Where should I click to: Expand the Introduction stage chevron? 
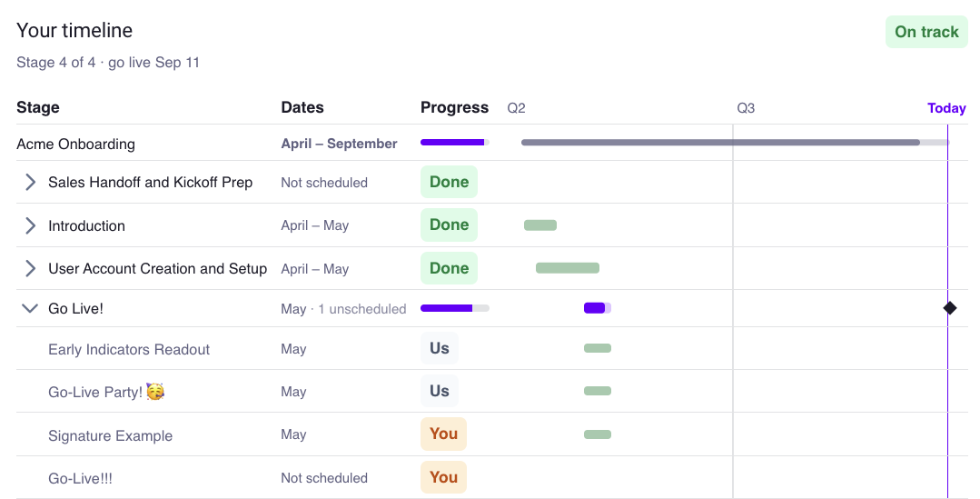tap(30, 225)
